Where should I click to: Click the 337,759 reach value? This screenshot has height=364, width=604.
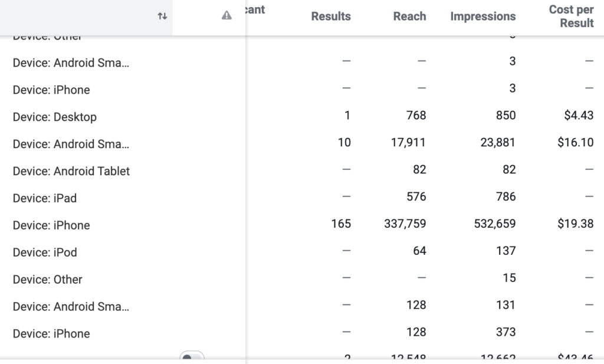click(405, 224)
